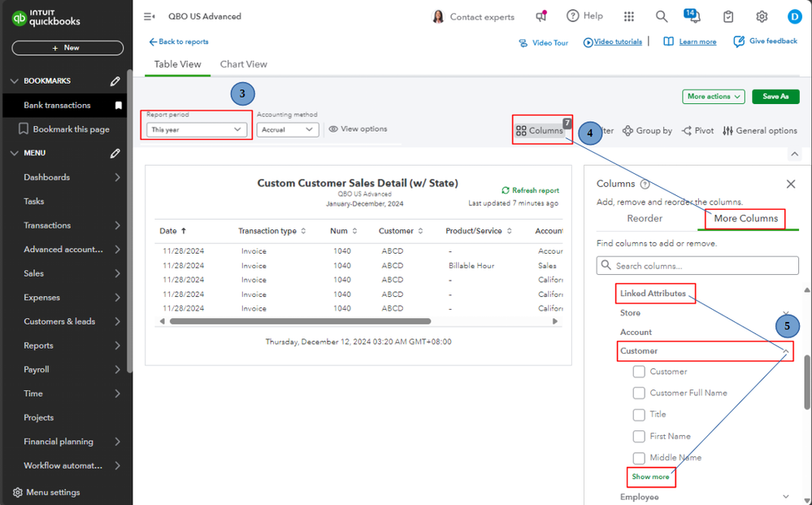
Task: Expand the Transactions menu arrow
Action: (118, 225)
